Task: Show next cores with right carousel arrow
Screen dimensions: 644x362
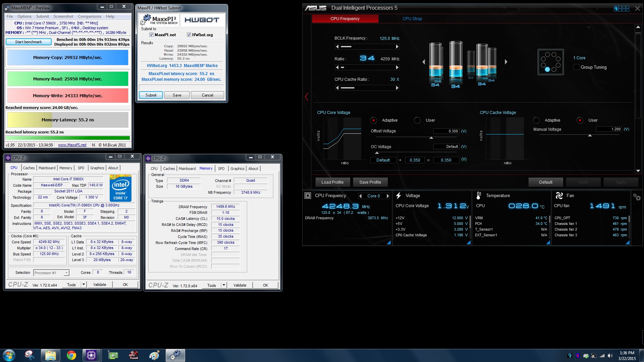Action: click(x=506, y=62)
